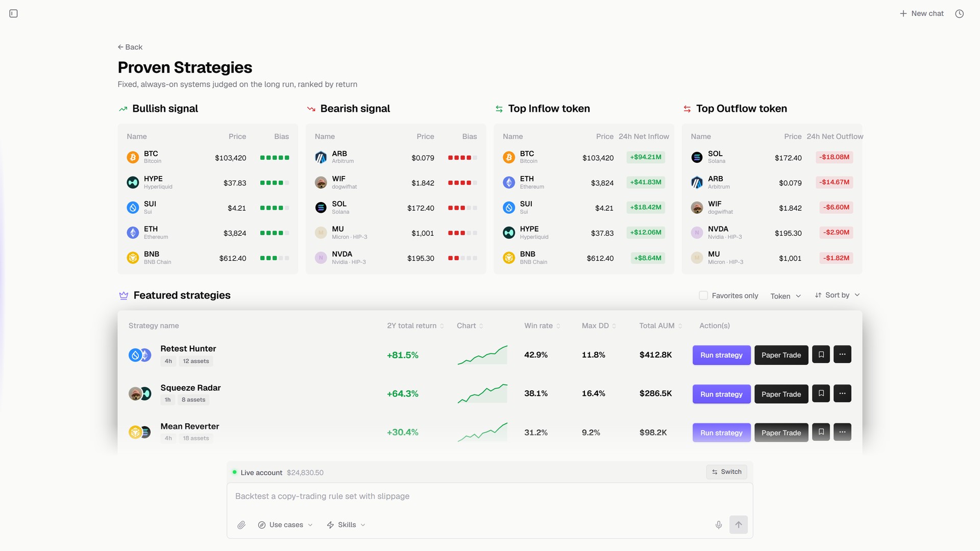This screenshot has width=980, height=551.
Task: Sort by Chart column header
Action: 470,325
